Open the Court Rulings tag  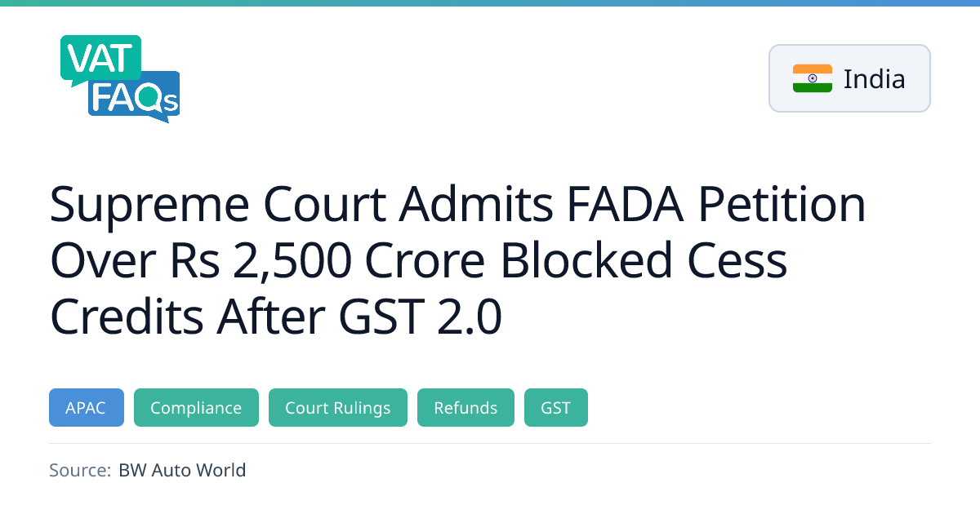coord(337,408)
